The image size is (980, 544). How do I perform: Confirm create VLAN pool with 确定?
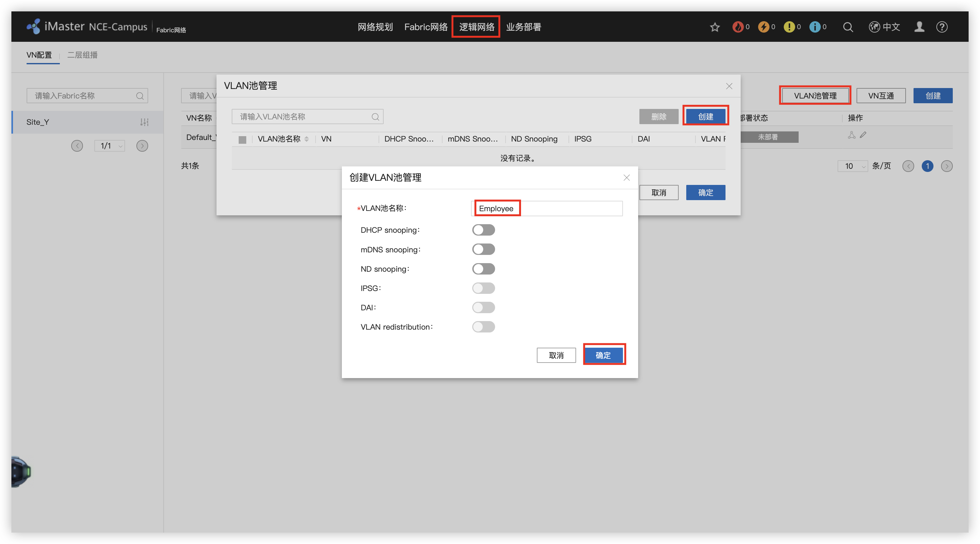(x=603, y=355)
